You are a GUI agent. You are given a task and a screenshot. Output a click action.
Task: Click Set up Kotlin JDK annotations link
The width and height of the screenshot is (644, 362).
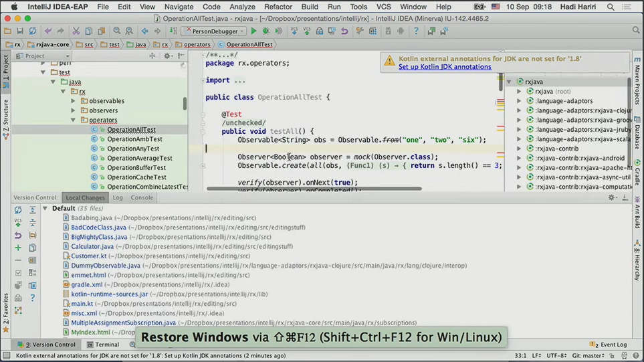(445, 66)
